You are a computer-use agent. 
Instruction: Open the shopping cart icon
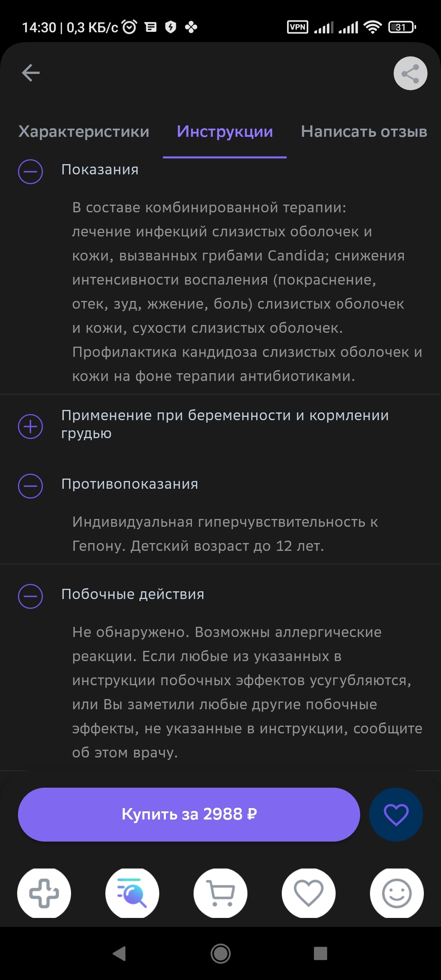point(220,893)
